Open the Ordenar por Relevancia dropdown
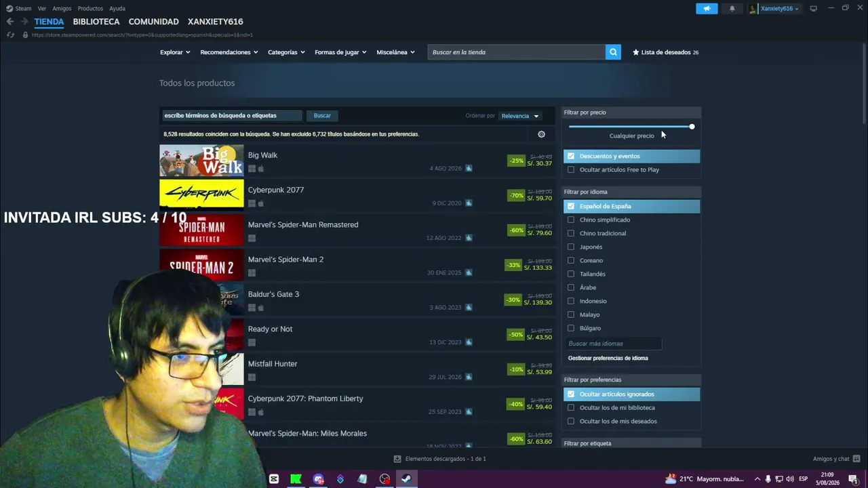The image size is (868, 488). point(520,116)
